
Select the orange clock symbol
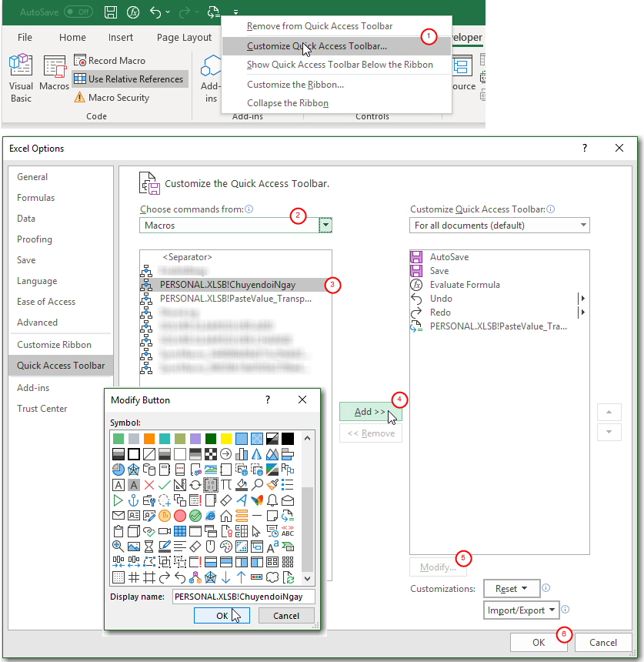[164, 516]
